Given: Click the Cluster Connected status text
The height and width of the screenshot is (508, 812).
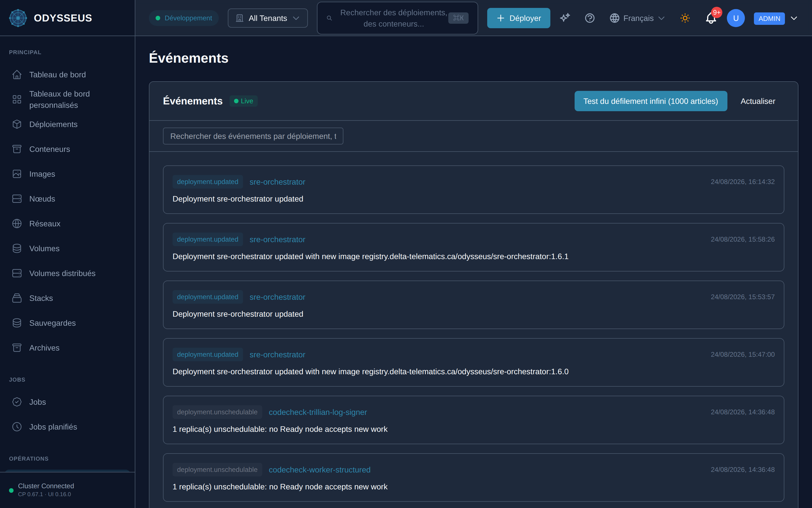Looking at the screenshot, I should click(x=46, y=486).
